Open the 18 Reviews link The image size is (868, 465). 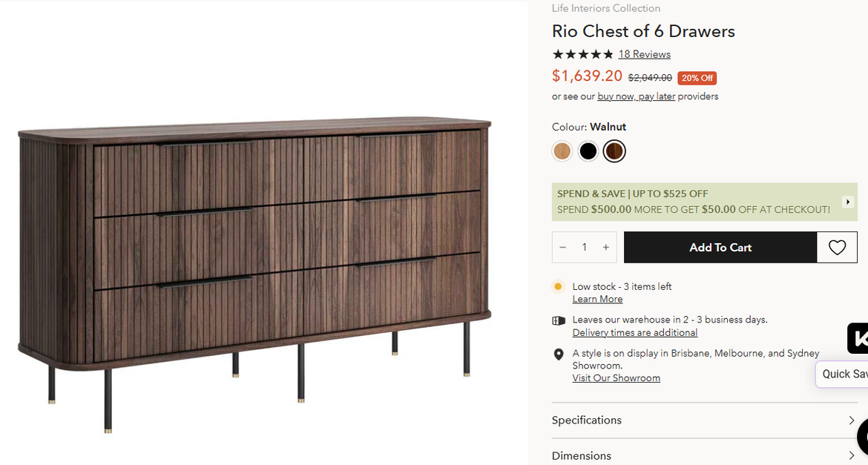[x=644, y=54]
